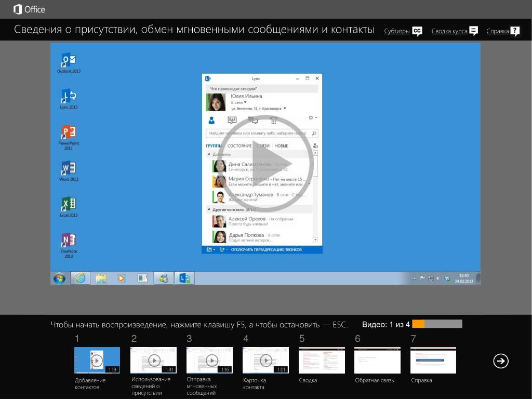Image resolution: width=532 pixels, height=399 pixels.
Task: Open Outlook 2013 desktop shortcut
Action: coord(69,63)
